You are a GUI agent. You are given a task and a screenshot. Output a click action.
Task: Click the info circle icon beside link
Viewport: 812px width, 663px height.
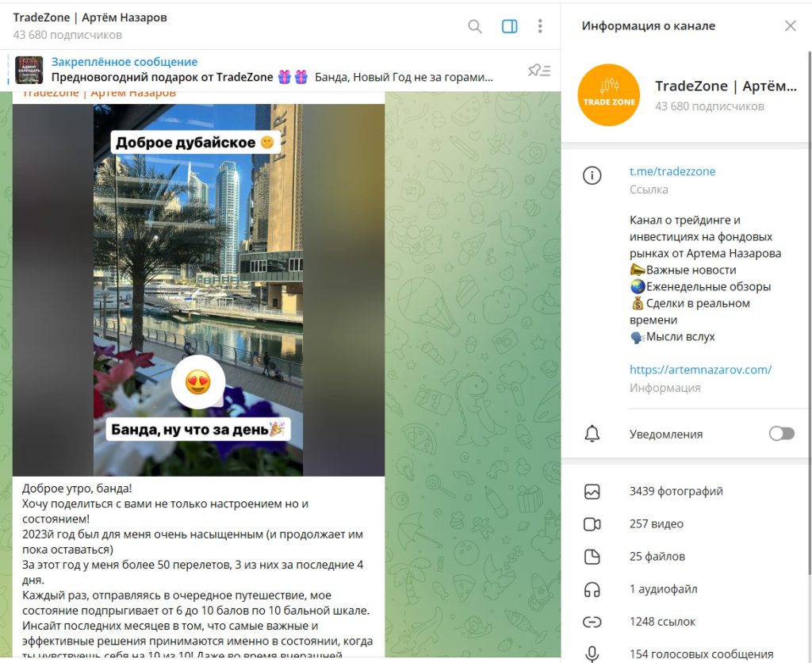tap(592, 175)
